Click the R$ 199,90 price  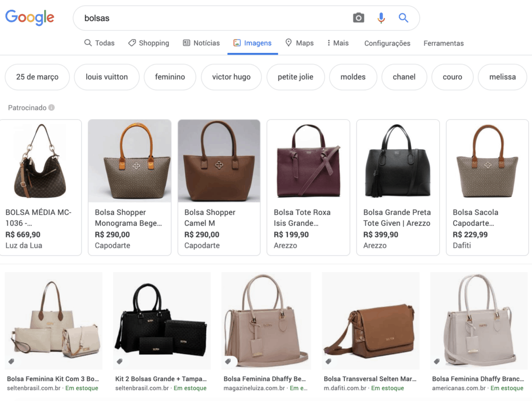(291, 235)
